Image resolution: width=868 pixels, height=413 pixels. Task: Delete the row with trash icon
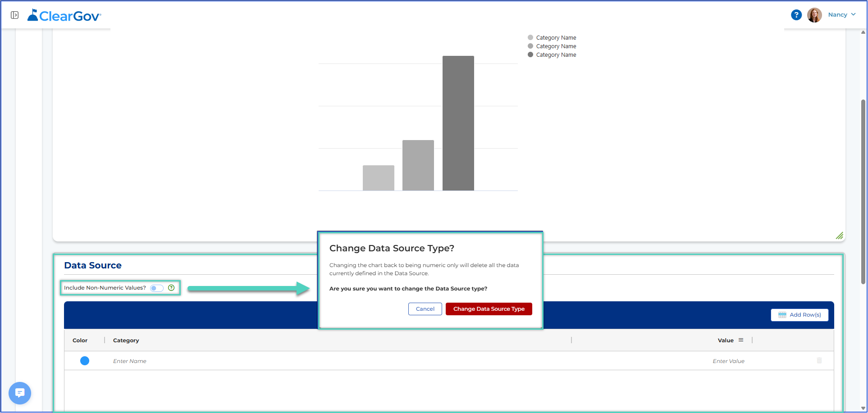819,360
